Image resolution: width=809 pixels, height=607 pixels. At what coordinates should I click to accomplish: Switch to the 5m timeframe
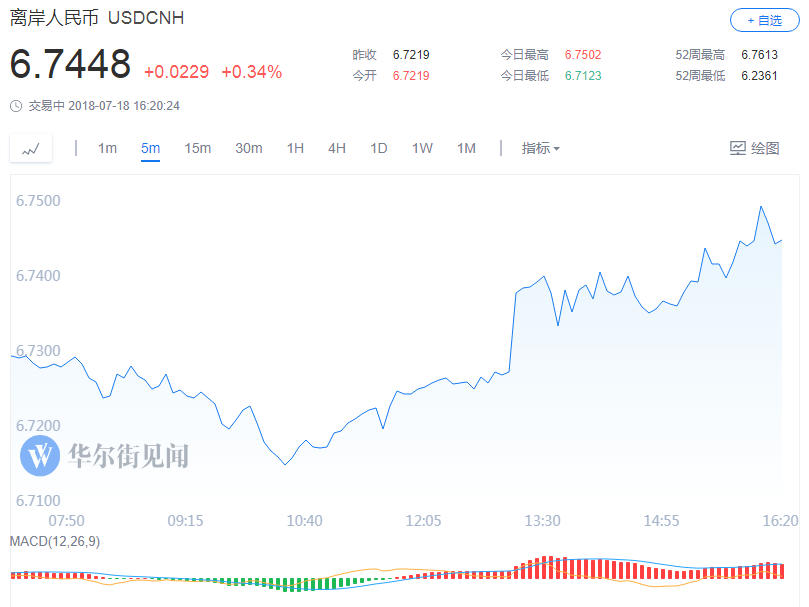click(x=150, y=148)
